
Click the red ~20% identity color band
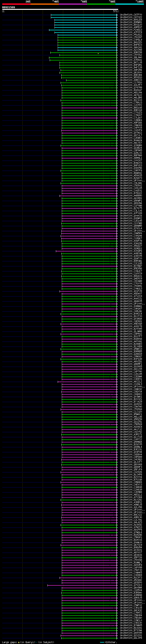coord(16,4)
